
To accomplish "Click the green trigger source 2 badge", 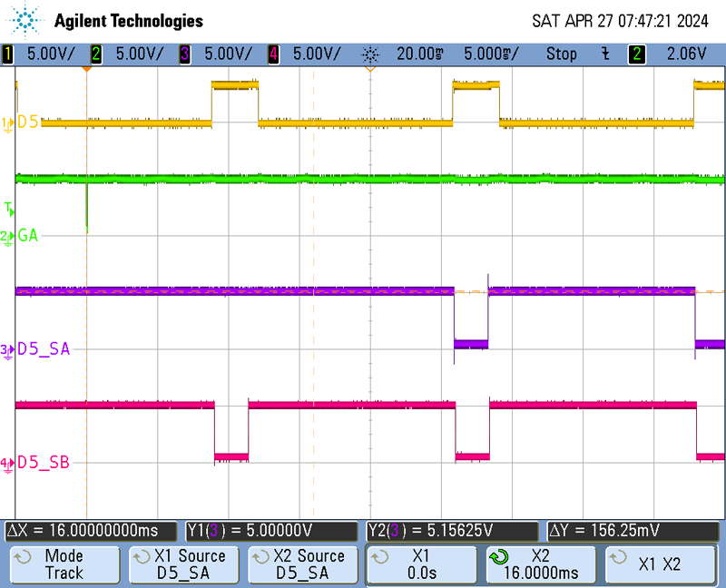I will 639,54.
